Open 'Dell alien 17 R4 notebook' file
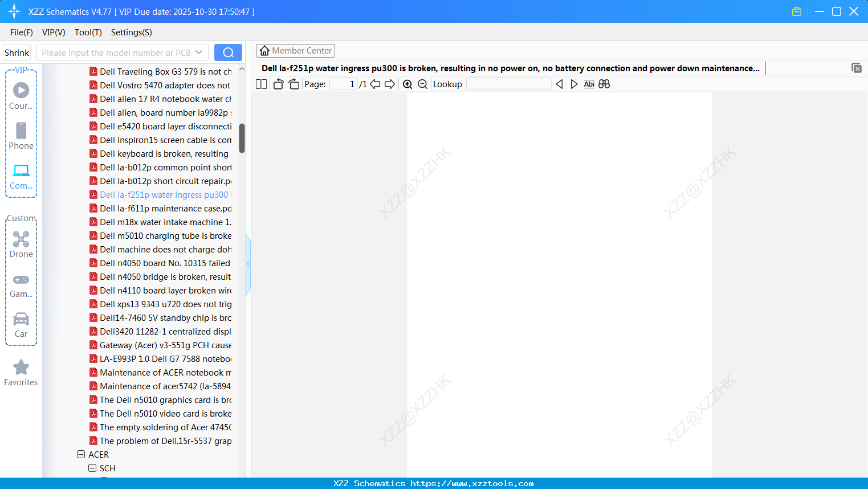Image resolution: width=868 pixels, height=489 pixels. click(x=161, y=99)
